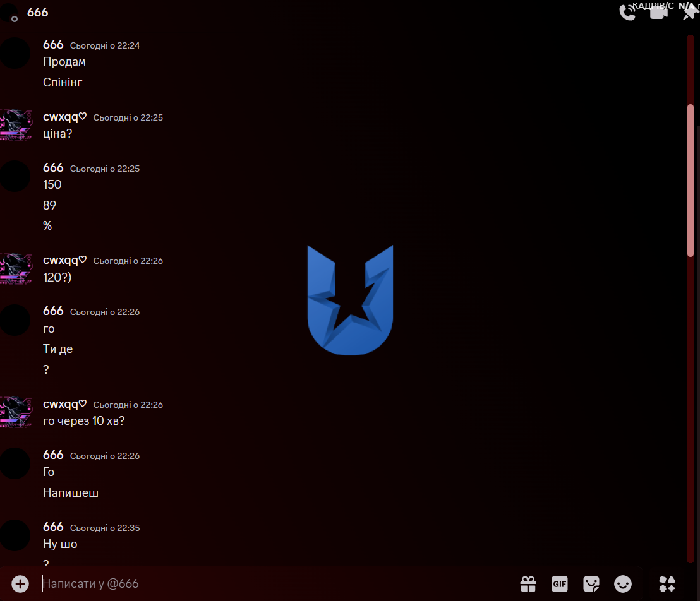The height and width of the screenshot is (601, 700).
Task: Open the gift icon in message bar
Action: click(x=528, y=583)
